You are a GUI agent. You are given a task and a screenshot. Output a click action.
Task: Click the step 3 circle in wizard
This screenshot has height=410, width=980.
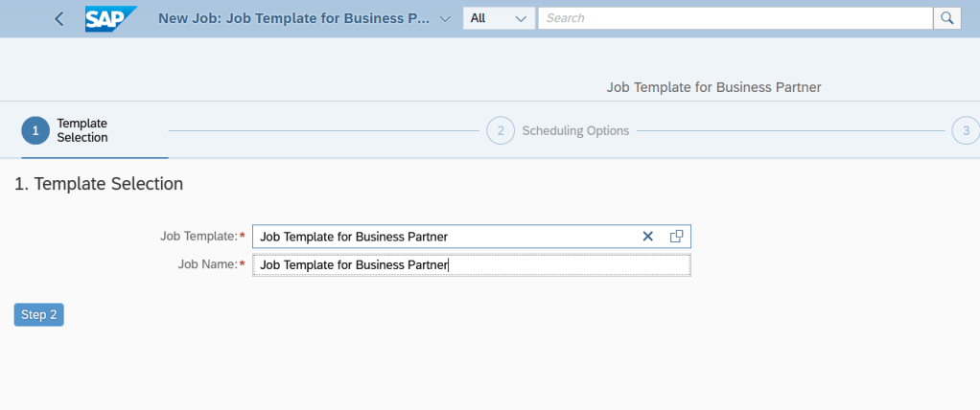(965, 130)
